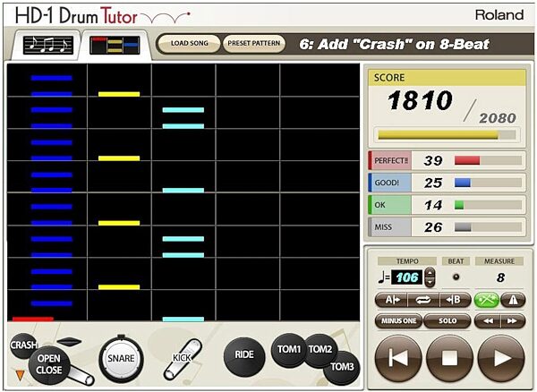
Task: Click the LOAD SONG button
Action: pos(190,44)
